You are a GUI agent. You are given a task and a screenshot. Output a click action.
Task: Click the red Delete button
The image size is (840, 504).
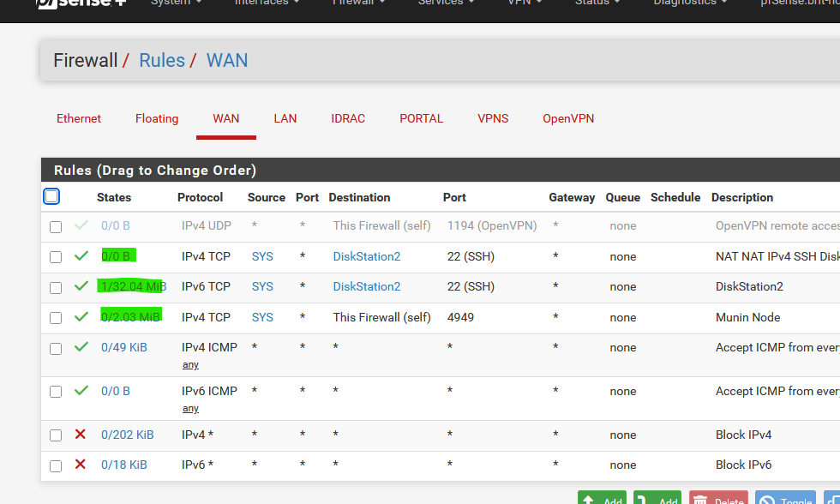pos(718,498)
